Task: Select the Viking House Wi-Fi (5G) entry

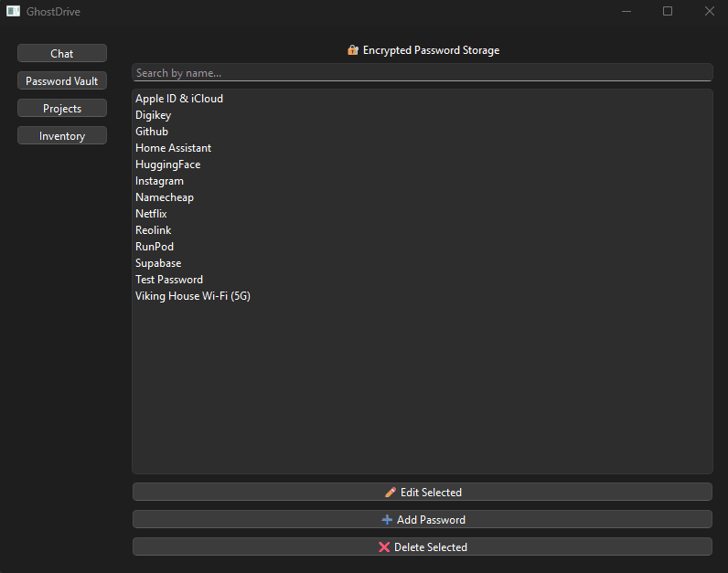Action: pos(422,296)
